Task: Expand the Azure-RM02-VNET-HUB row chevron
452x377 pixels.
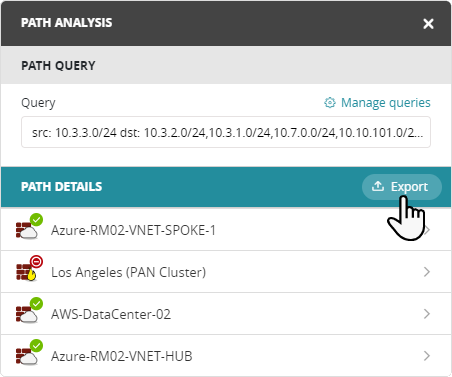Action: pyautogui.click(x=427, y=356)
